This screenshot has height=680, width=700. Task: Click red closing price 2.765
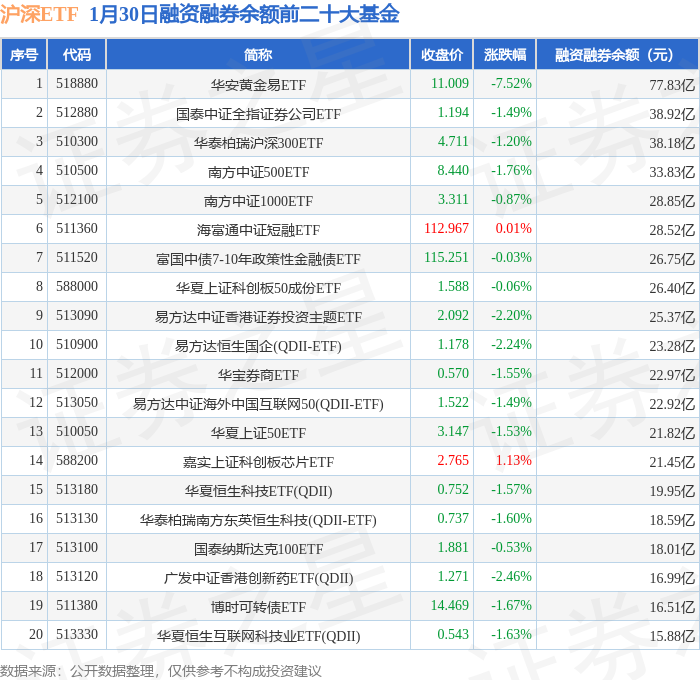453,460
